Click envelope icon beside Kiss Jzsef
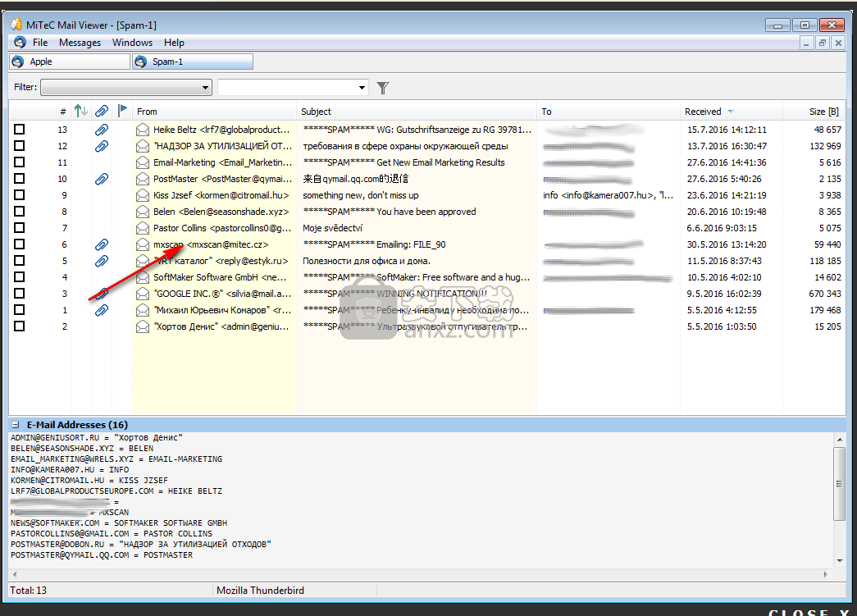Screen dimensions: 857x616 143,195
